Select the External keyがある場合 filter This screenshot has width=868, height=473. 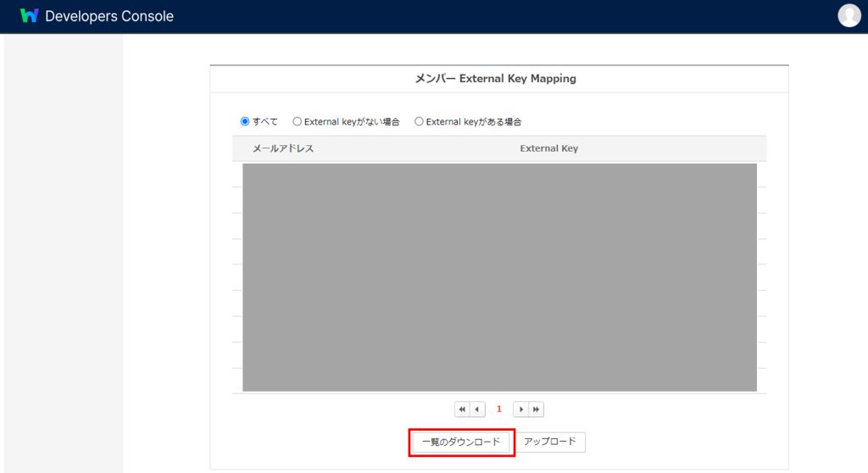click(x=419, y=121)
